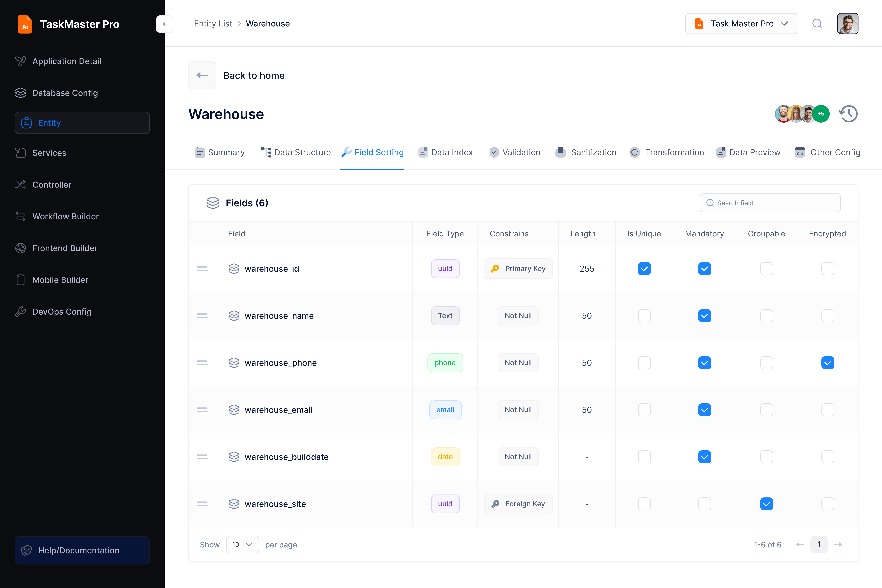Click the search magnifier in the header

(x=817, y=24)
